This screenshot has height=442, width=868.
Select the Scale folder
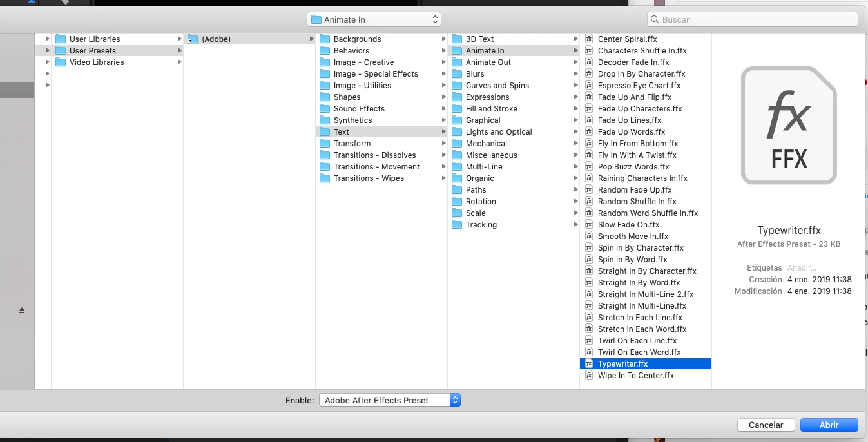tap(514, 213)
